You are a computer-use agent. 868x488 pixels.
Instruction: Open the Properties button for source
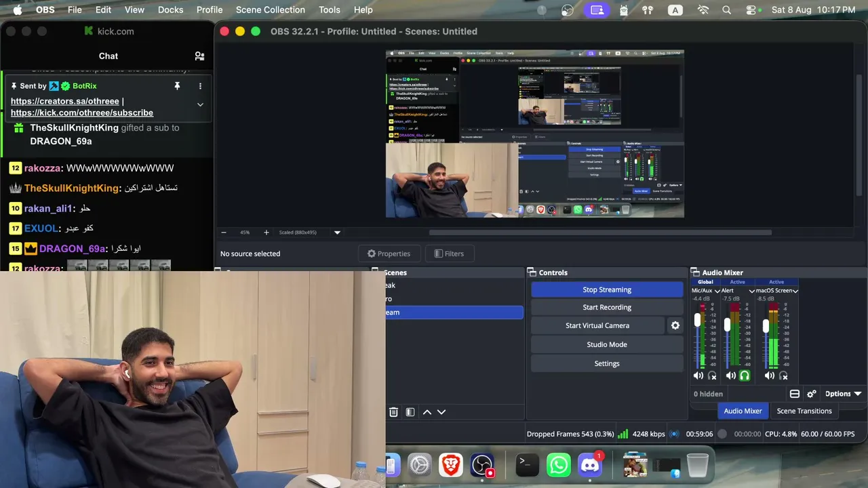389,253
